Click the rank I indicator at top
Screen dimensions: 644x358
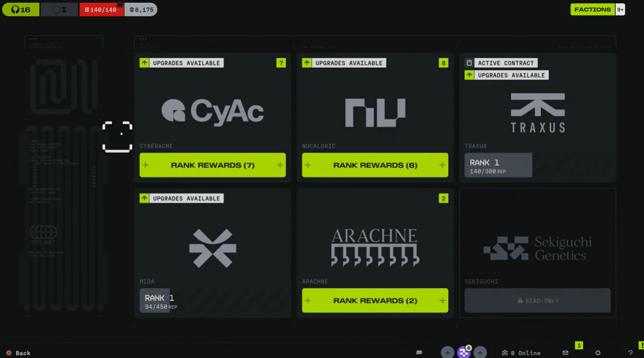click(x=60, y=9)
